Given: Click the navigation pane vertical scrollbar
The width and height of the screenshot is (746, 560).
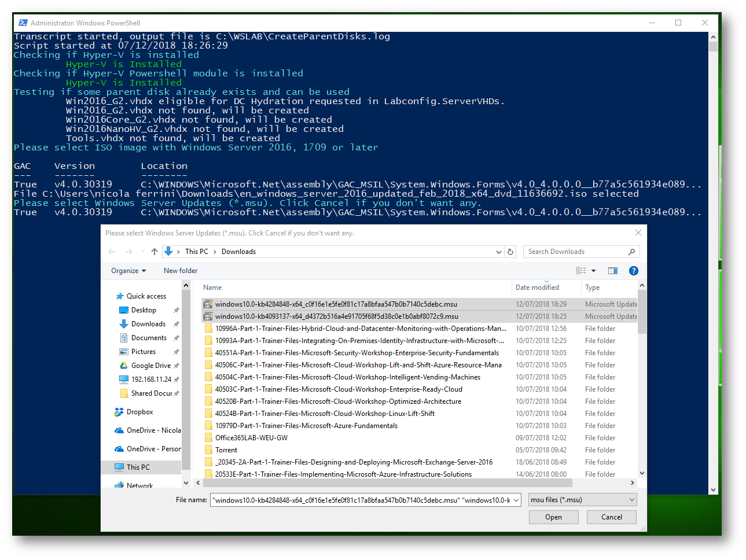Looking at the screenshot, I should (x=186, y=379).
